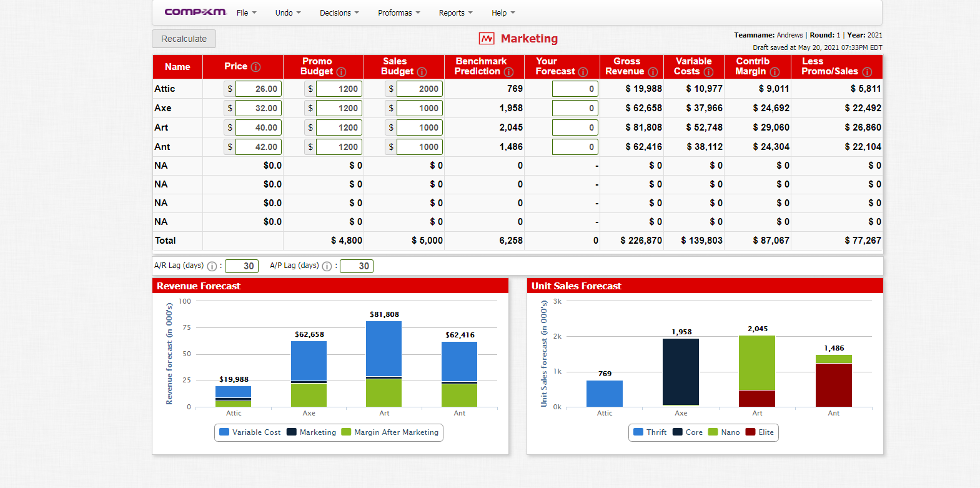Click the Contrib Margin info icon
Viewport: 980px width, 488px height.
[775, 72]
